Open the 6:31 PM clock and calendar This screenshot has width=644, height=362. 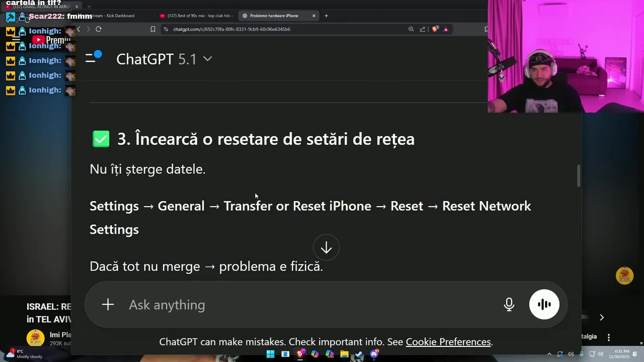click(619, 354)
